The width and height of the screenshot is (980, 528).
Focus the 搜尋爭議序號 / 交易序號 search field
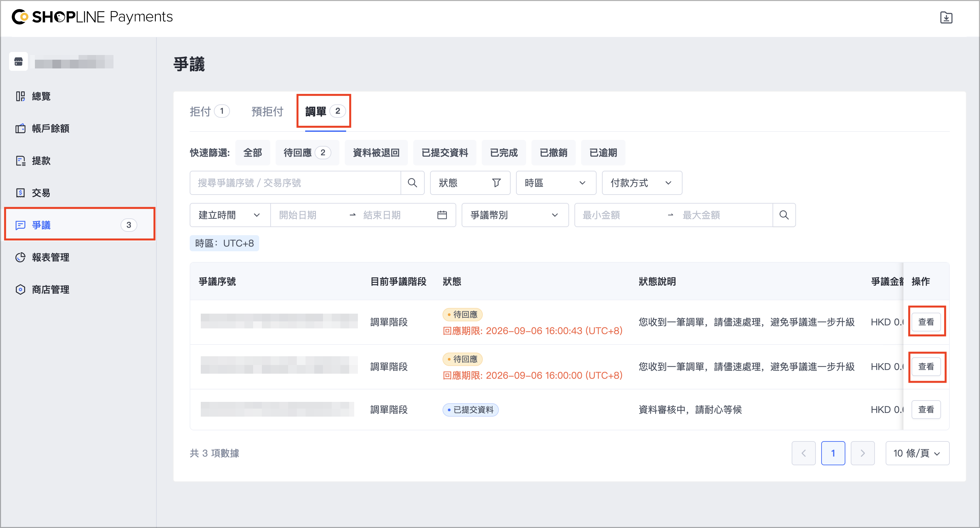coord(295,183)
